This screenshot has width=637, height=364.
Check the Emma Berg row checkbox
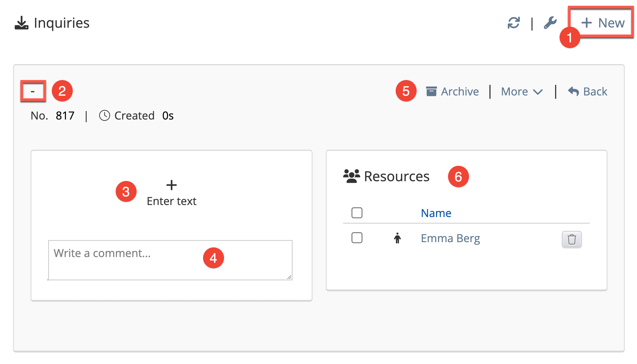357,238
